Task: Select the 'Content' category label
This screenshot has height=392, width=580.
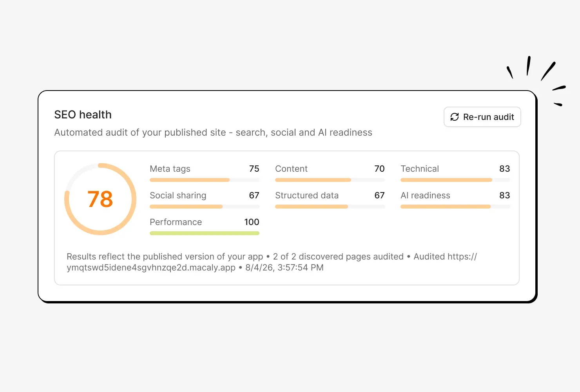Action: tap(291, 169)
